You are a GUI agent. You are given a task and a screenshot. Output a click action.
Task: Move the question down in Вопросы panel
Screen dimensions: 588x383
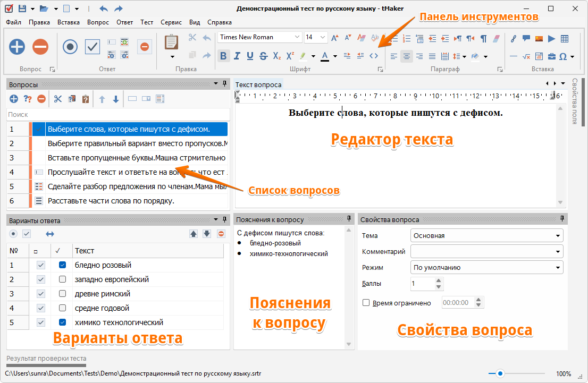tap(115, 99)
